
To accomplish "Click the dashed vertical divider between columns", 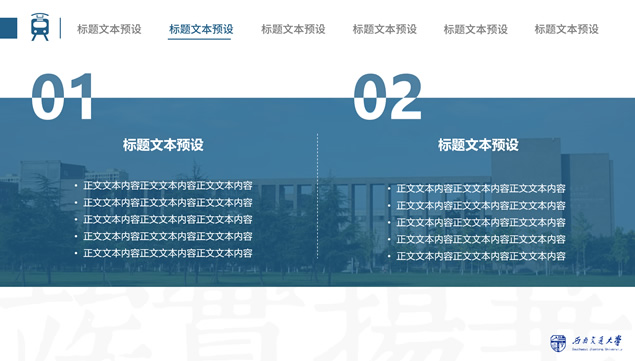I will coord(318,196).
